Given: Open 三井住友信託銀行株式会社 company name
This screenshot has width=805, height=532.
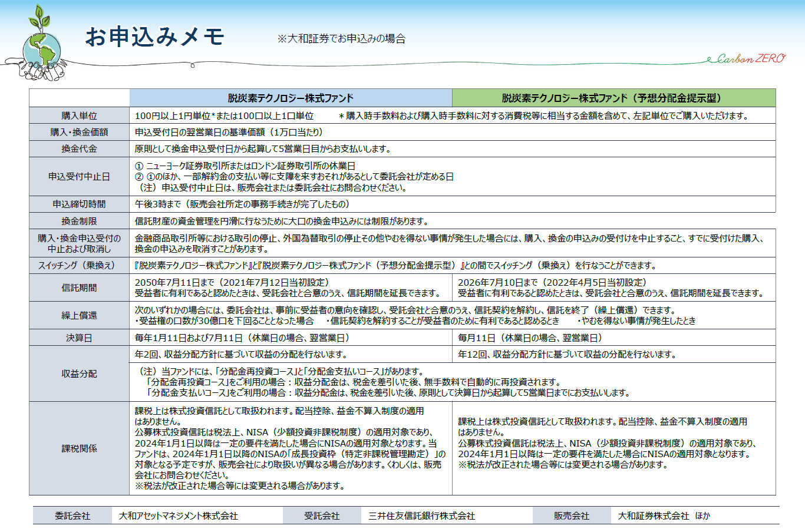Looking at the screenshot, I should 423,517.
